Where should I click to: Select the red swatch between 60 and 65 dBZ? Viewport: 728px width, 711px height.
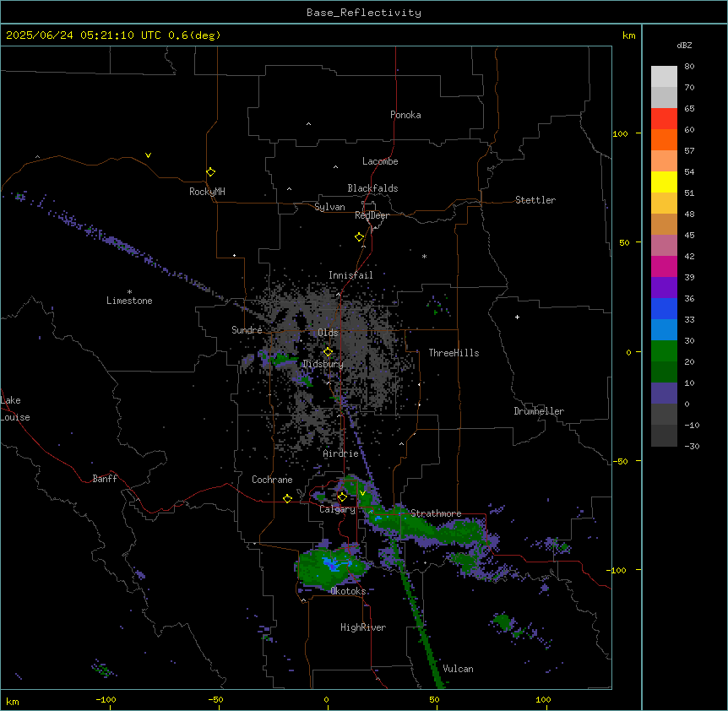coord(664,119)
